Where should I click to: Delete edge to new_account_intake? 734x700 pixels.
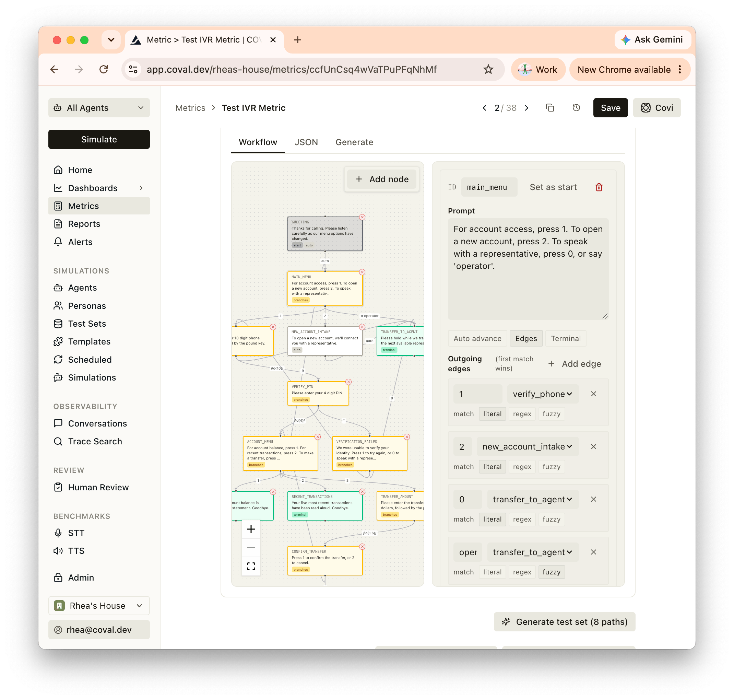593,447
